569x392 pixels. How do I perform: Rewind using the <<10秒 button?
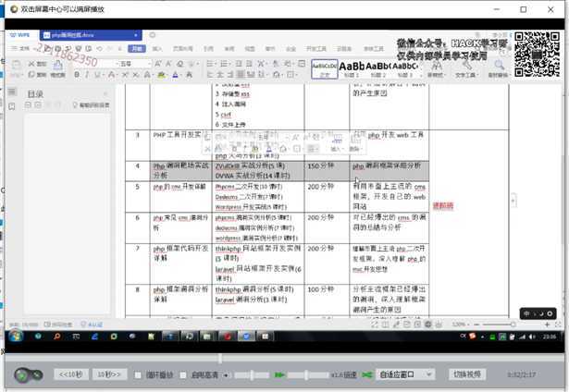click(71, 374)
